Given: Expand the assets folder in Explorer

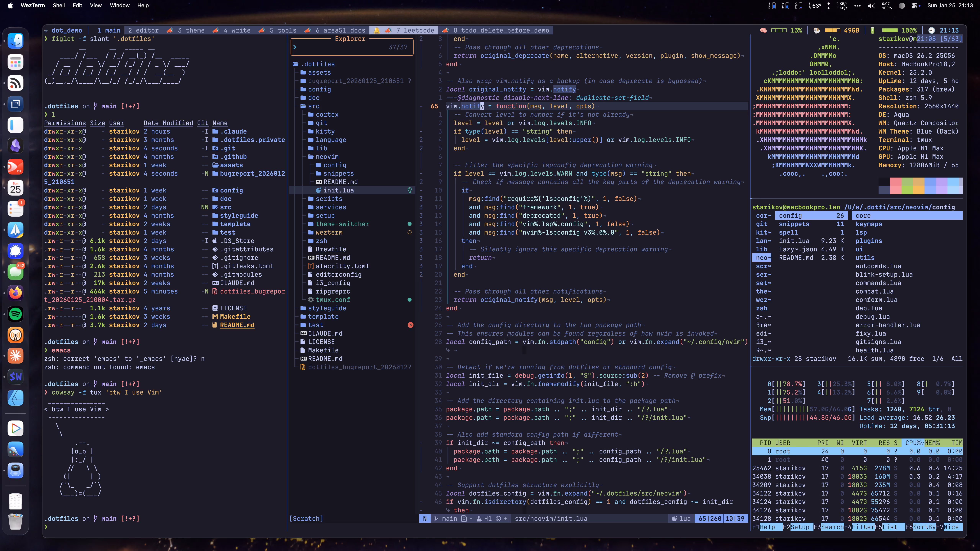Looking at the screenshot, I should pyautogui.click(x=316, y=73).
